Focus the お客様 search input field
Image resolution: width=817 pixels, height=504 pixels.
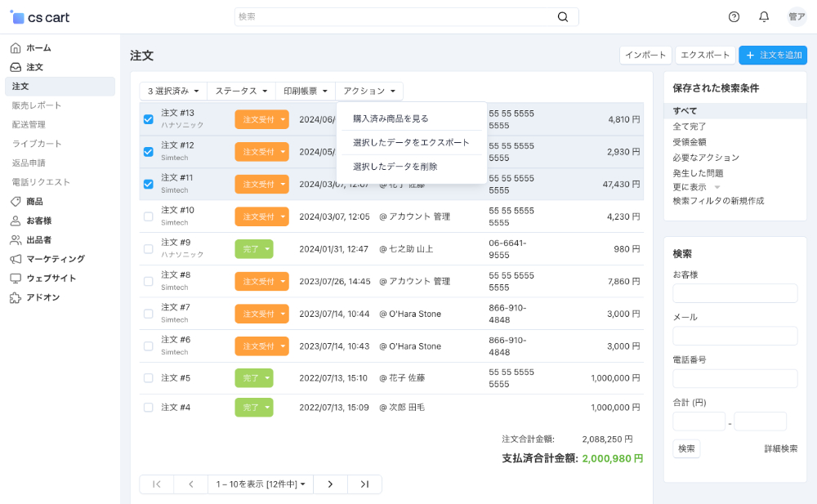coord(734,293)
